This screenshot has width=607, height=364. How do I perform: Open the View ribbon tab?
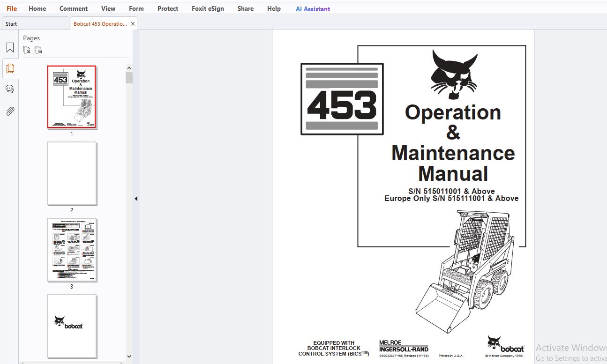tap(108, 8)
